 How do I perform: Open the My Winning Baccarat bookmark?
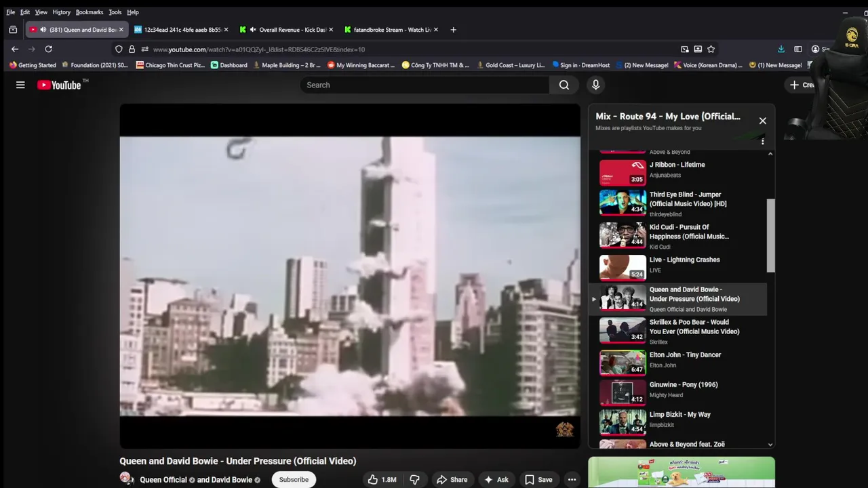[361, 65]
